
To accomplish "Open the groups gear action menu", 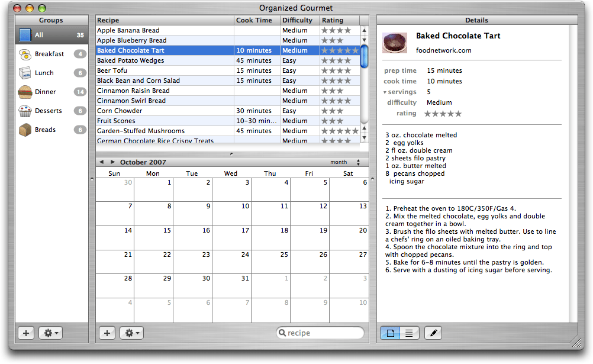I will pyautogui.click(x=51, y=333).
